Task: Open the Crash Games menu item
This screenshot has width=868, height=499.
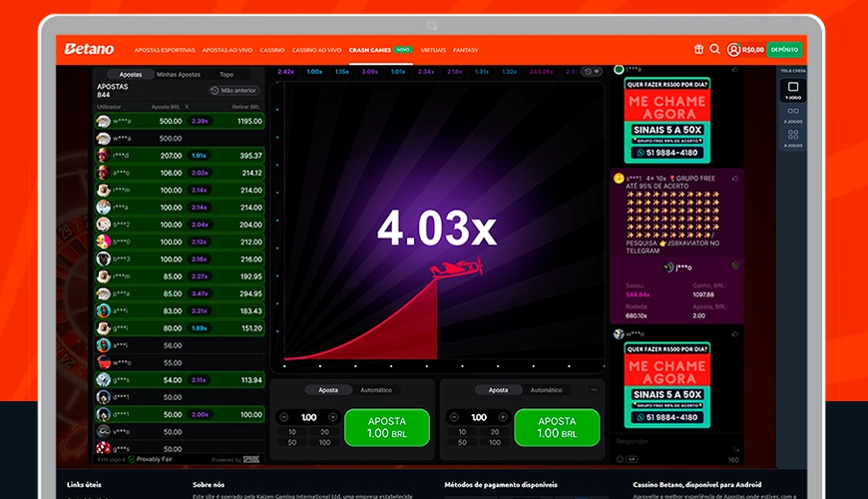Action: click(370, 50)
